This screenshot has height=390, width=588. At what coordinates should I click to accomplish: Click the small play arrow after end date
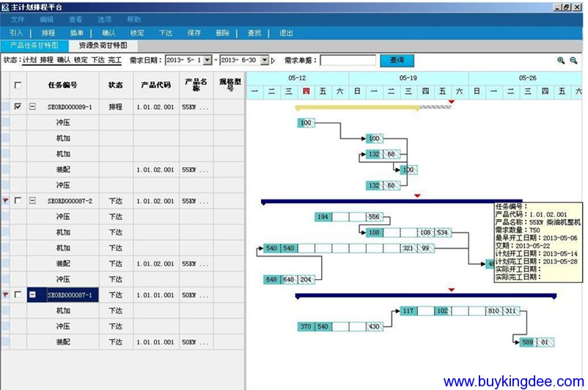coord(273,60)
